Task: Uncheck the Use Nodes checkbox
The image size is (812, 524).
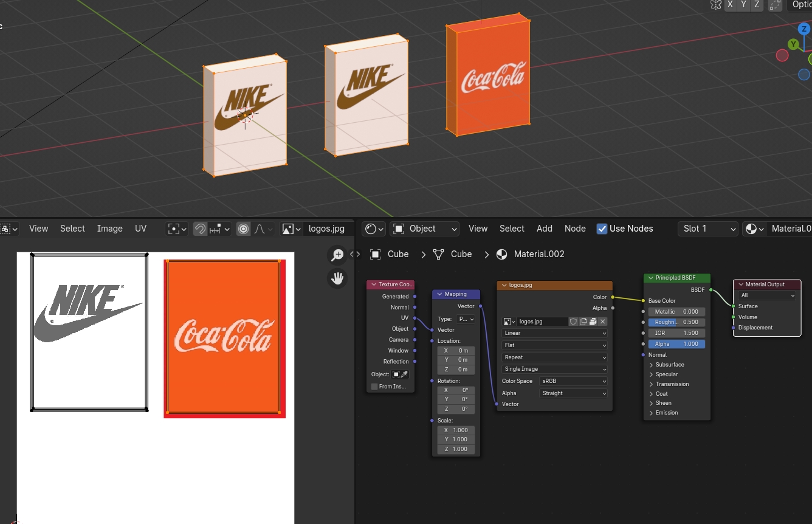Action: tap(602, 229)
